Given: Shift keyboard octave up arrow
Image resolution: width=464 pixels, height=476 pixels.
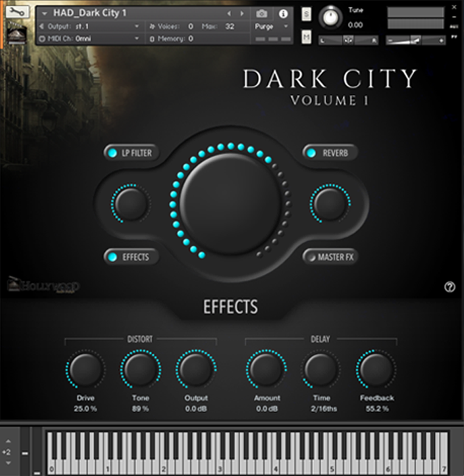Looking at the screenshot, I should click(8, 441).
